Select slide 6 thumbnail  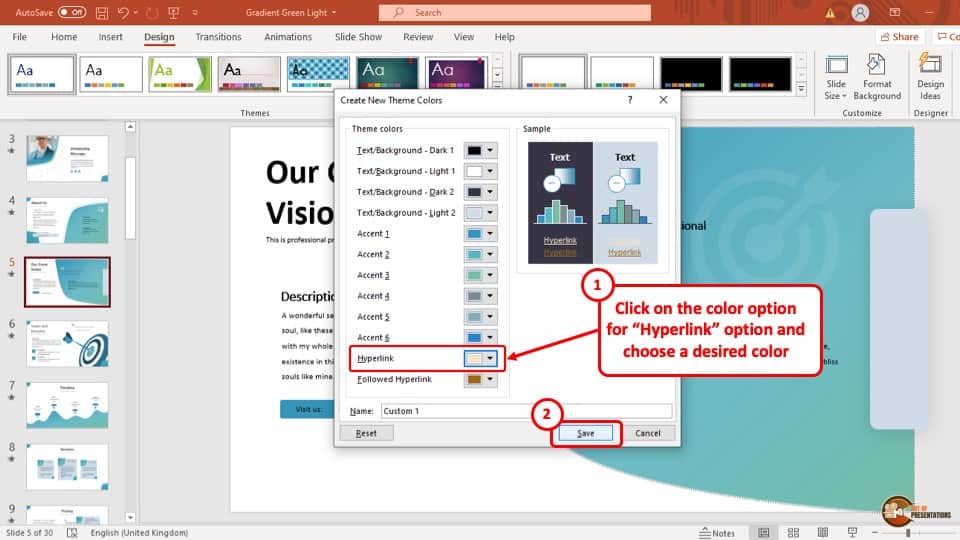67,343
